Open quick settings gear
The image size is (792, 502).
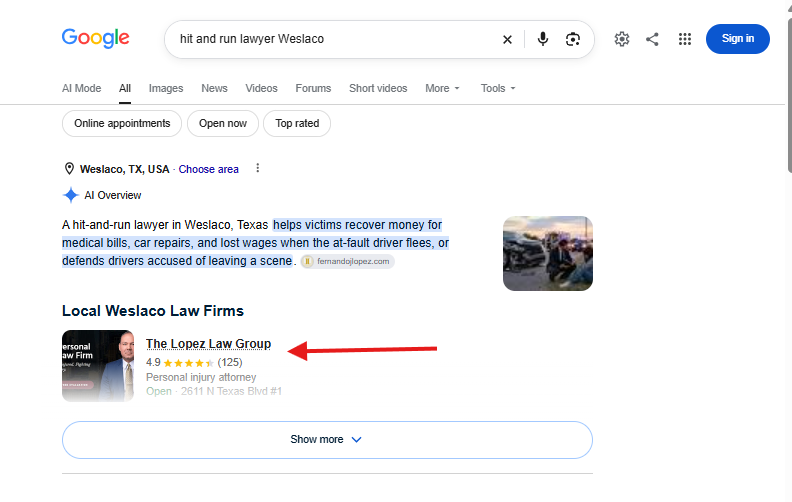click(x=622, y=39)
